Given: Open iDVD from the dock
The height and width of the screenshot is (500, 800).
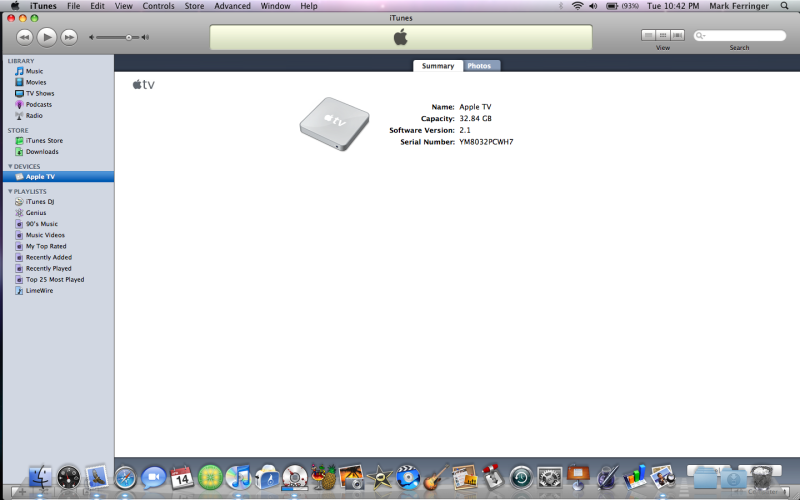Looking at the screenshot, I should [x=408, y=478].
